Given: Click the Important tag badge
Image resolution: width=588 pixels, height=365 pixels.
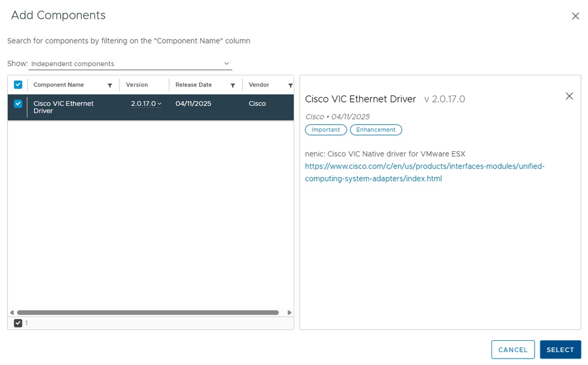Looking at the screenshot, I should click(325, 130).
